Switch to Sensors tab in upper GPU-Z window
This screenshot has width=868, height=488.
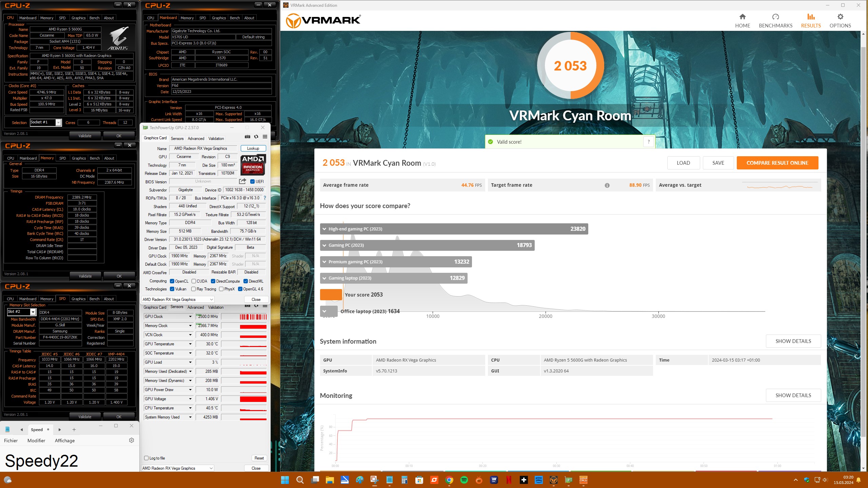(x=177, y=138)
